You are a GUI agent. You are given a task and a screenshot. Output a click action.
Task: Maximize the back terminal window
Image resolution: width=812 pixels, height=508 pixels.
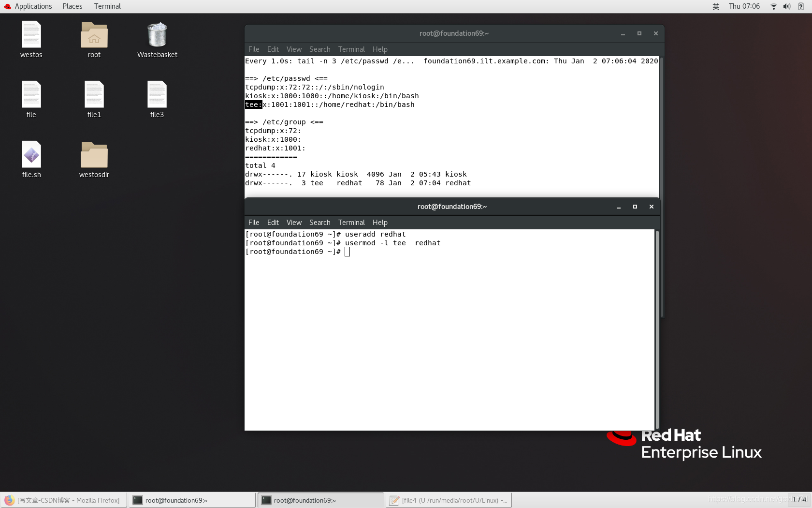pyautogui.click(x=639, y=33)
